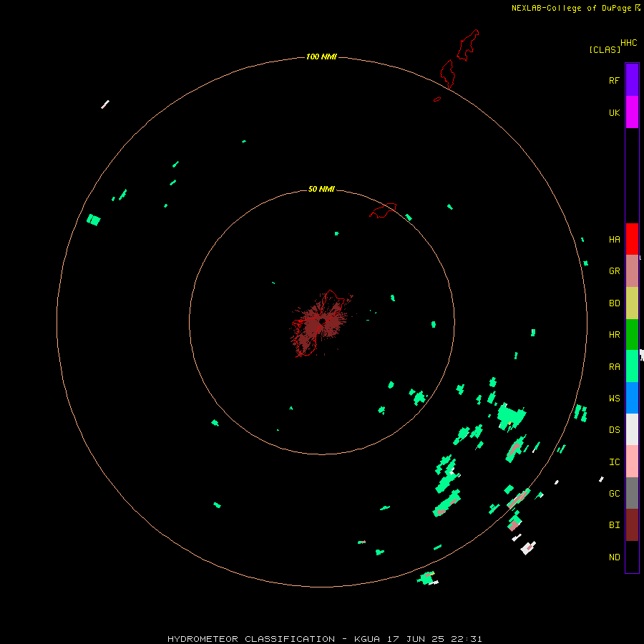Click the UK legend label
The width and height of the screenshot is (644, 644).
(x=614, y=112)
